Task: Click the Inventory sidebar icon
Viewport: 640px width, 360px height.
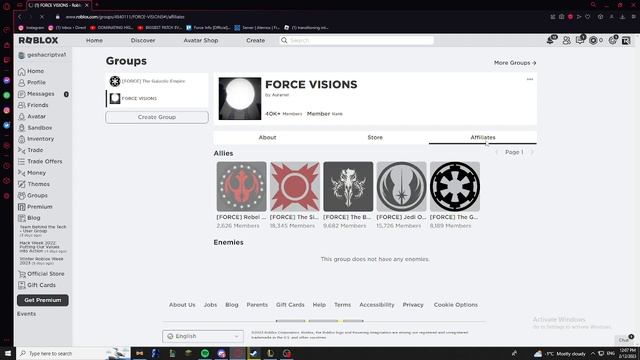Action: click(22, 139)
